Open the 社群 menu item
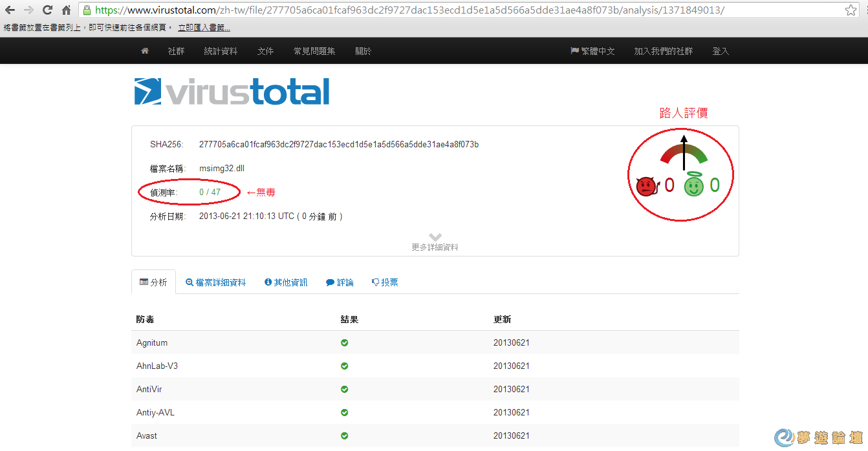868x451 pixels. click(176, 51)
